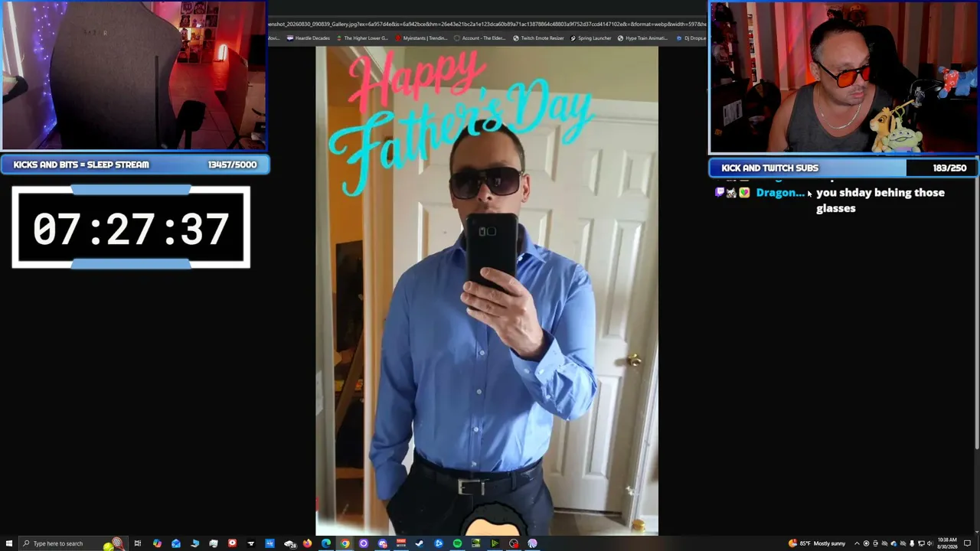Open Spotify from the taskbar

tap(457, 543)
